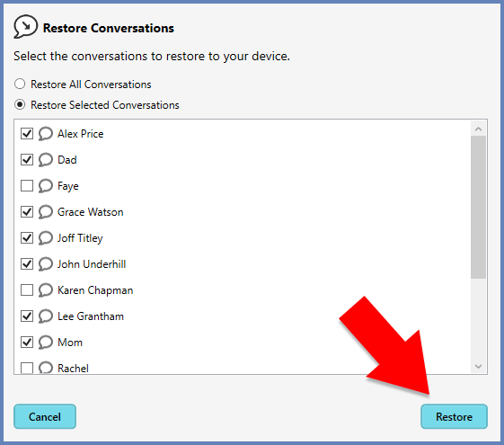Click the Restore button
The height and width of the screenshot is (445, 504).
pos(454,417)
